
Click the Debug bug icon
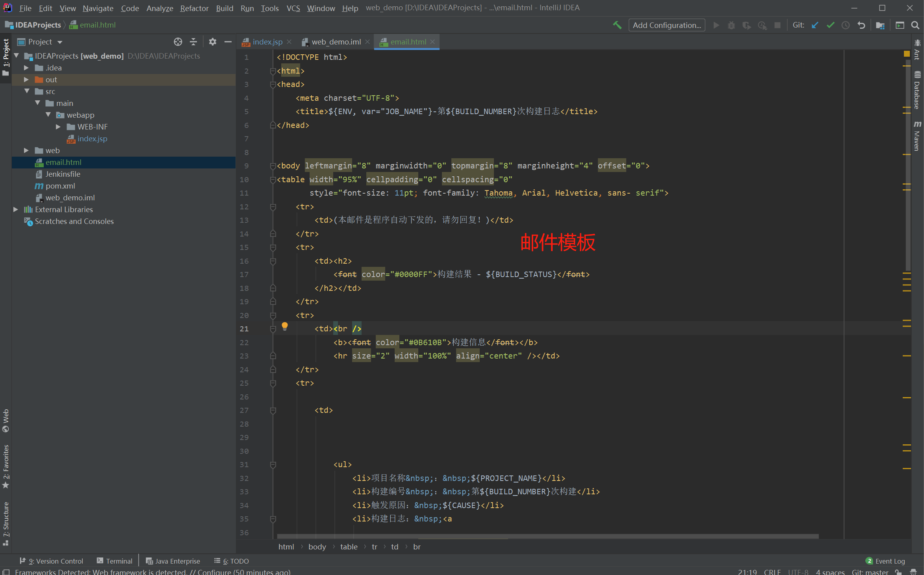pos(731,25)
